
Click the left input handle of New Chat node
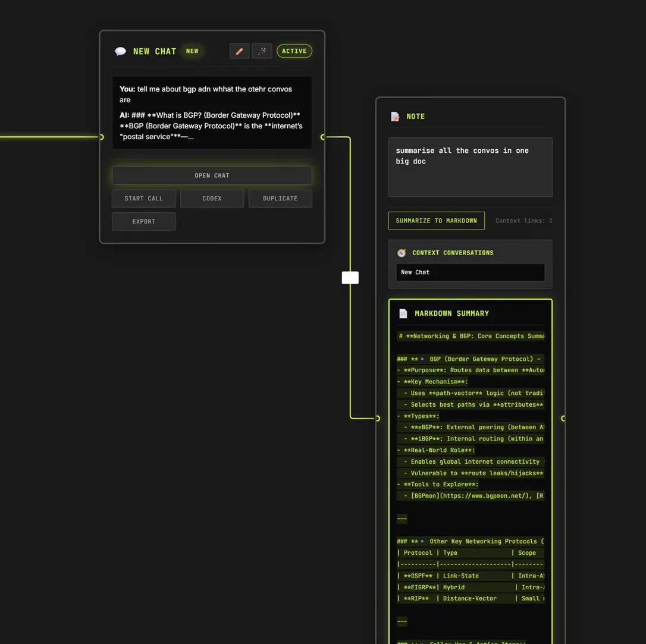pos(101,137)
